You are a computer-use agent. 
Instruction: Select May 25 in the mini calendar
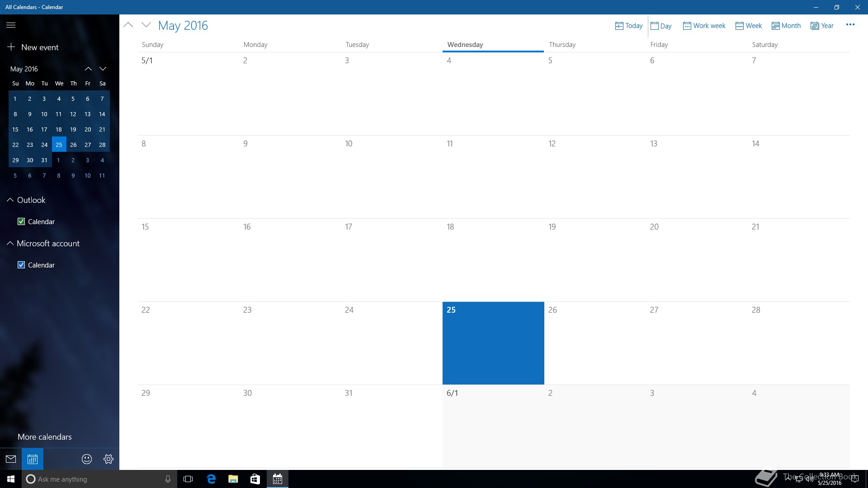point(59,145)
